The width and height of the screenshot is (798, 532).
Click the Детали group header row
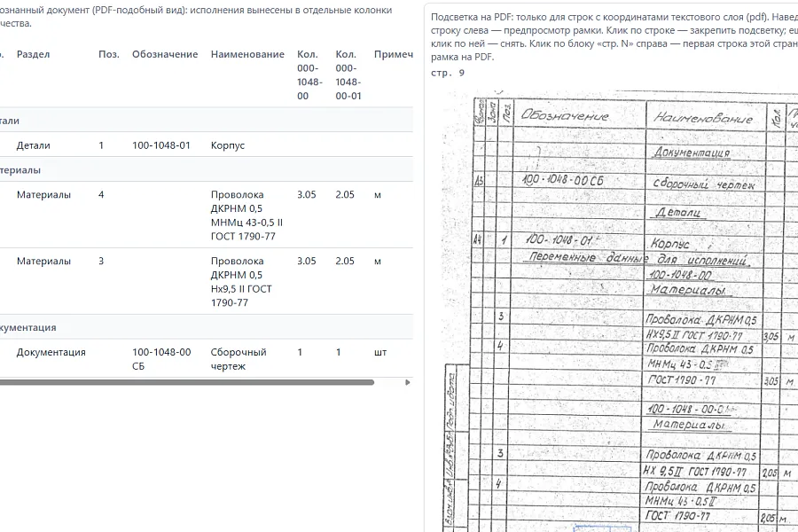(206, 121)
